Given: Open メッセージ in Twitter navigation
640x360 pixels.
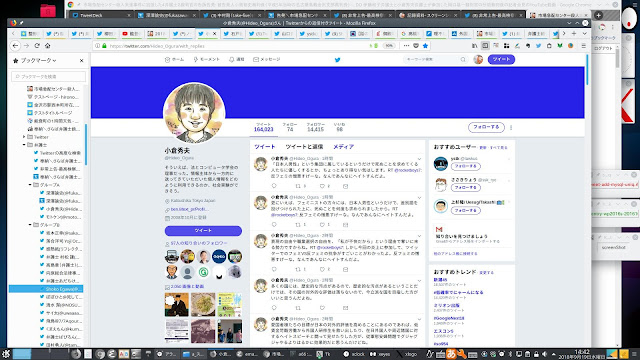Looking at the screenshot, I should click(267, 60).
